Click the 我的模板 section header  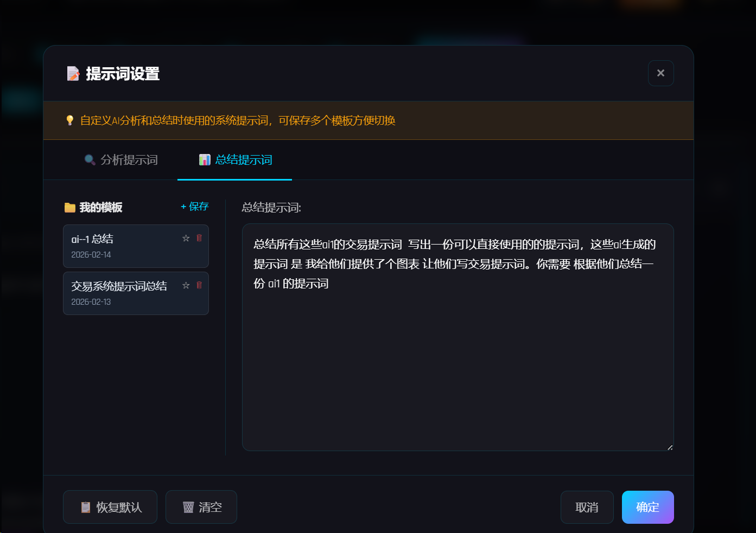click(x=101, y=208)
